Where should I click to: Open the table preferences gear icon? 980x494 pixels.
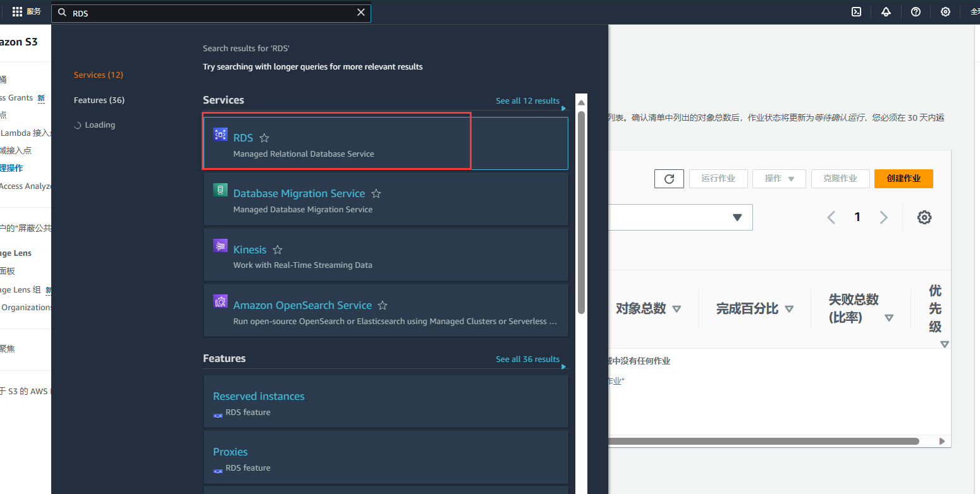(x=924, y=217)
